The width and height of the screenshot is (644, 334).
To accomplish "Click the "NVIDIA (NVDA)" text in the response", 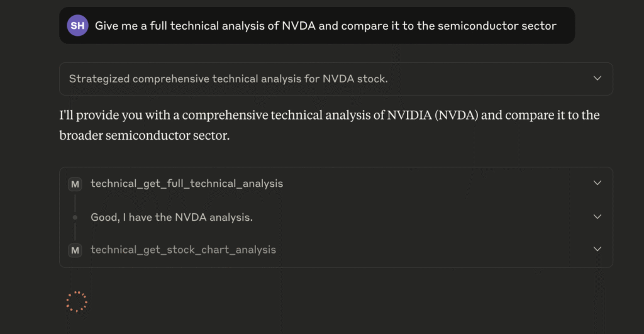I will [433, 115].
